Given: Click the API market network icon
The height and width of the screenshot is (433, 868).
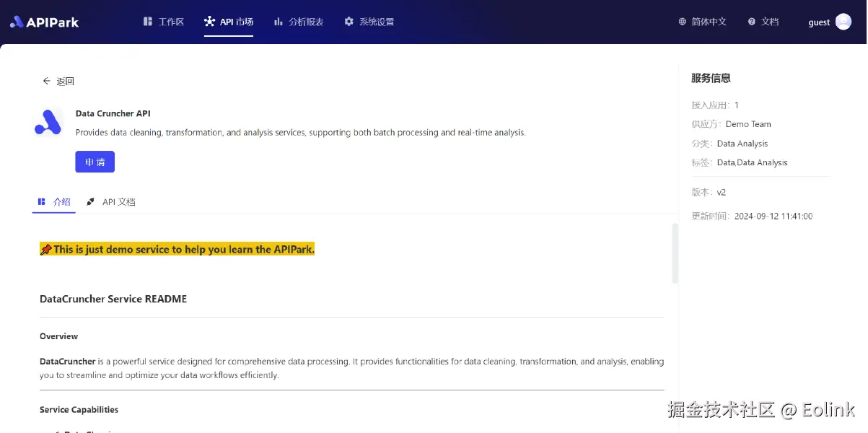Looking at the screenshot, I should click(x=209, y=22).
